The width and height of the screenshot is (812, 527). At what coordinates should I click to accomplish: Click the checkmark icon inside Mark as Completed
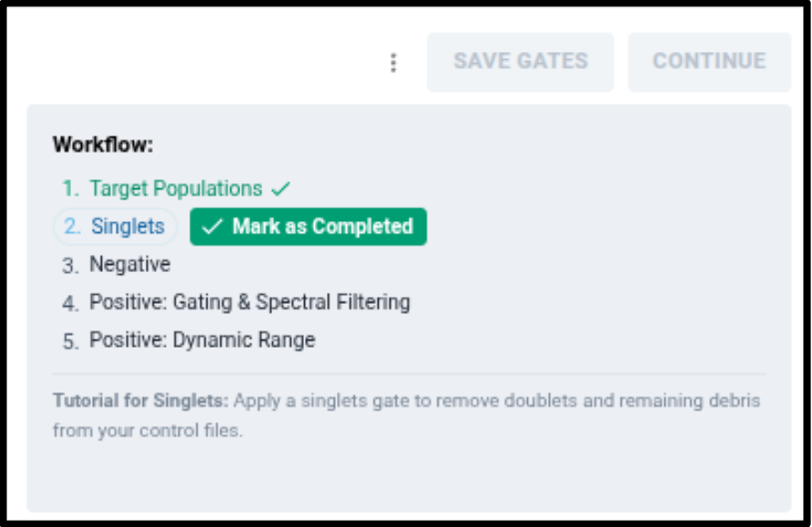213,227
